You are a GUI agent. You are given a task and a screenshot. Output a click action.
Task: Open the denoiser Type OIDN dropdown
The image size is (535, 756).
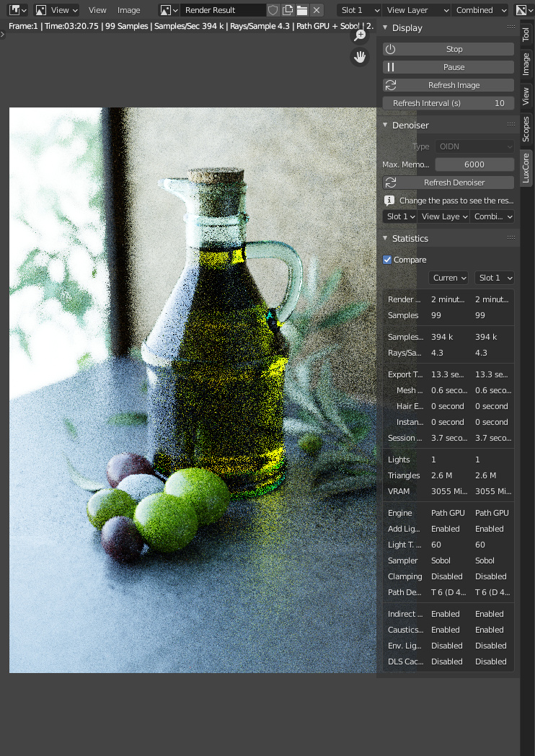(x=474, y=146)
